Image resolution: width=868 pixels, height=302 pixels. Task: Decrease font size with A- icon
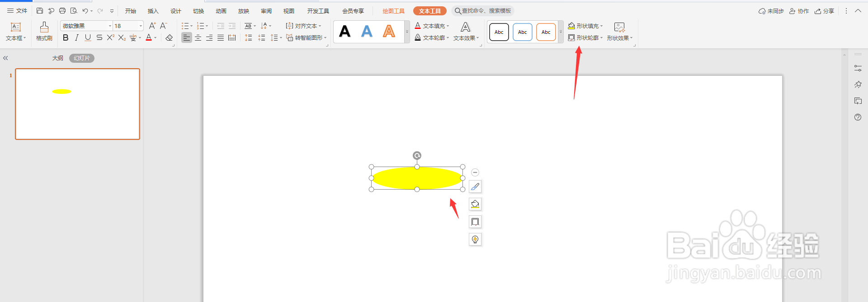click(164, 26)
